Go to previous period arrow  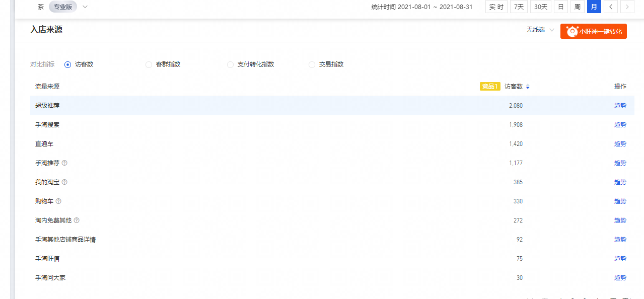point(610,7)
